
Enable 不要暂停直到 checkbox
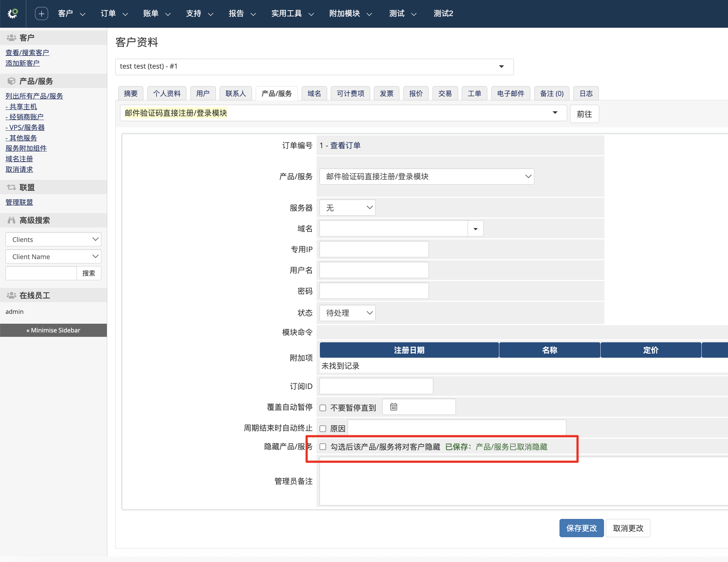click(323, 408)
